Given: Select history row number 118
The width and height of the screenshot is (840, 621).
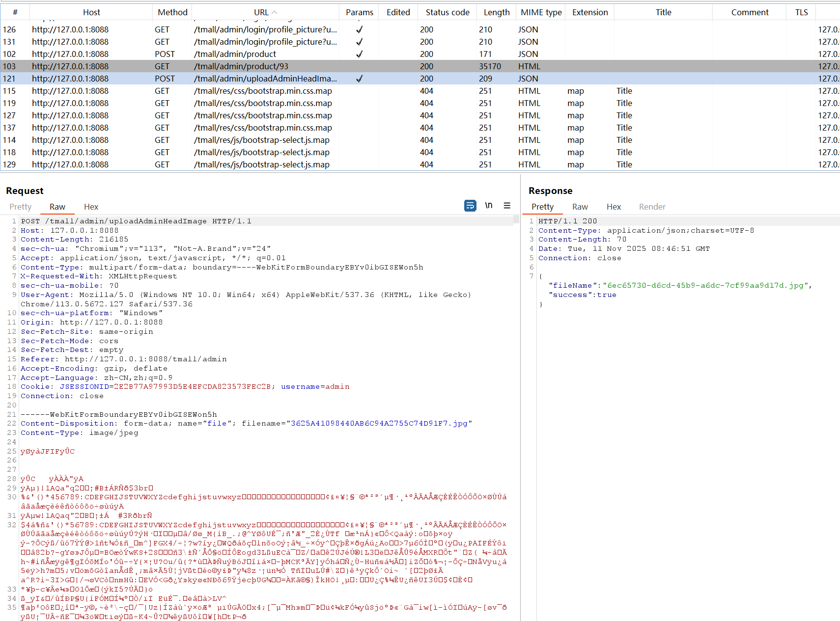Looking at the screenshot, I should [420, 152].
